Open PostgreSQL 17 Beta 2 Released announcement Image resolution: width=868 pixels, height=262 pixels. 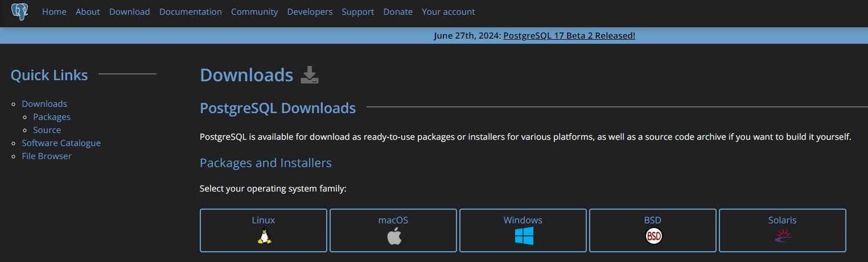[569, 35]
